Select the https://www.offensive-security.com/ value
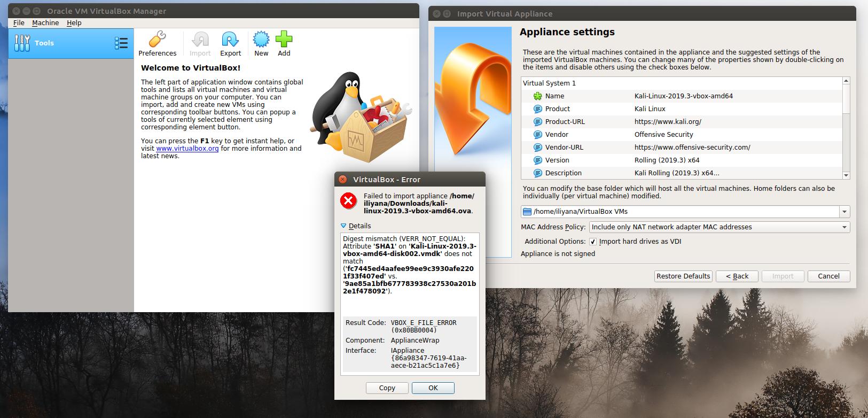The height and width of the screenshot is (418, 868). tap(692, 148)
